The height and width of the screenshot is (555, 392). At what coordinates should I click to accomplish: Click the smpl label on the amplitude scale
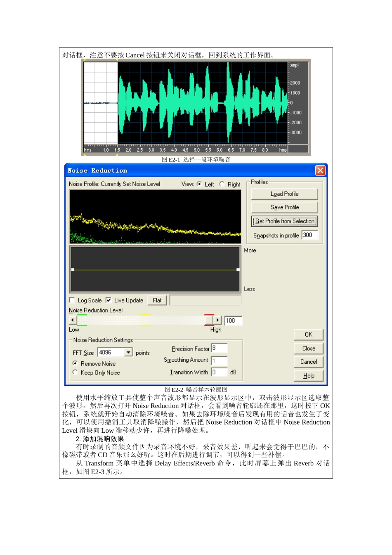294,65
